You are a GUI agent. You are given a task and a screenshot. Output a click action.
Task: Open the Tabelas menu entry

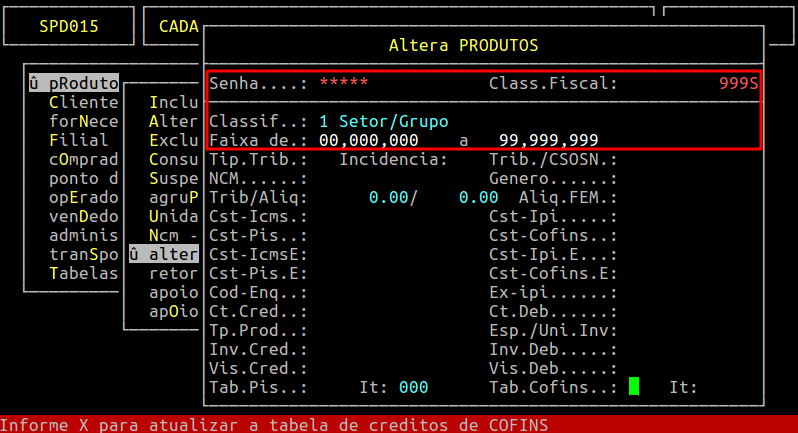[x=83, y=273]
